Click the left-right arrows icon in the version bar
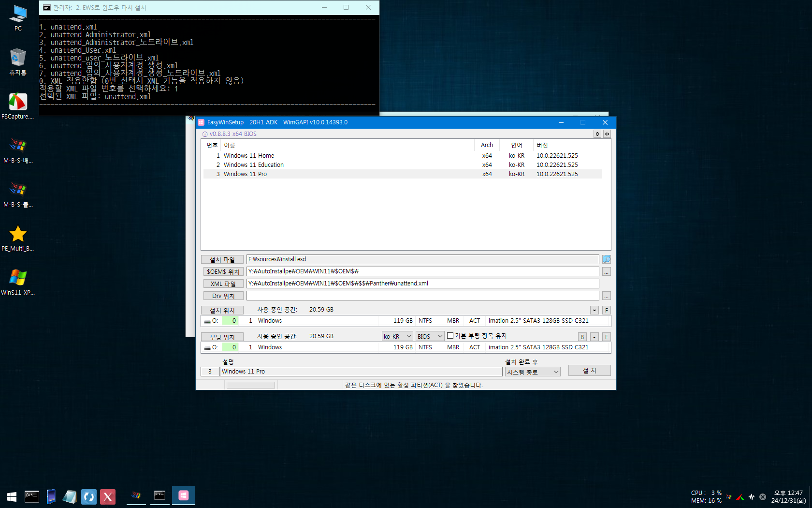The image size is (812, 508). pyautogui.click(x=607, y=134)
